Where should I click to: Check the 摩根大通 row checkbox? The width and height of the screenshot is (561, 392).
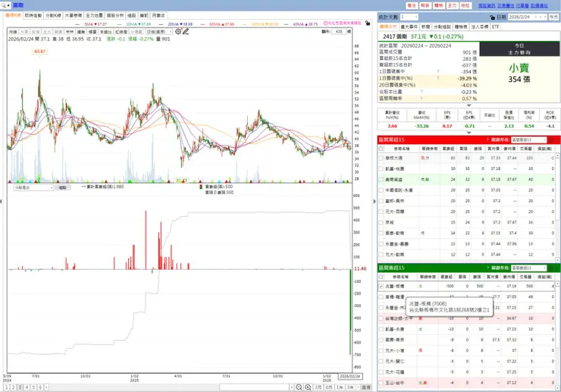(381, 158)
